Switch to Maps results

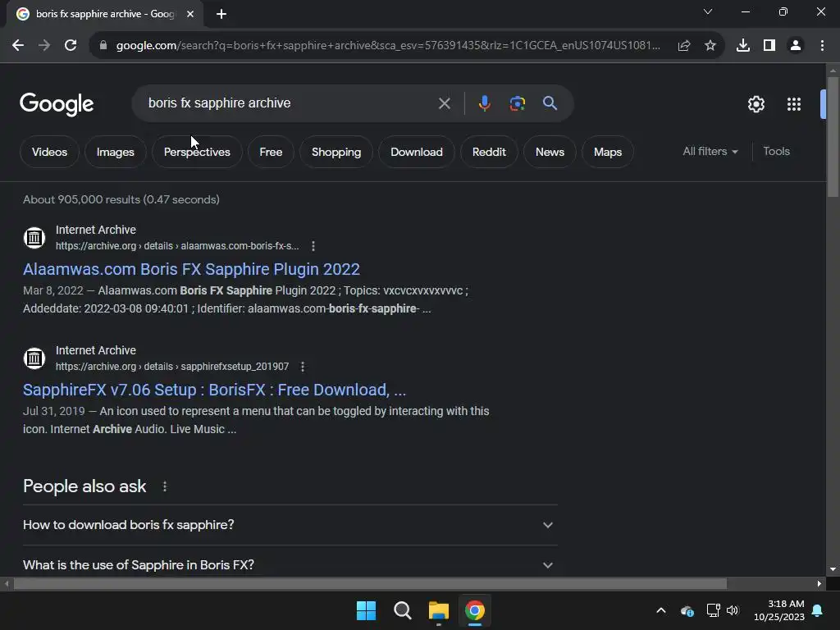pyautogui.click(x=608, y=152)
